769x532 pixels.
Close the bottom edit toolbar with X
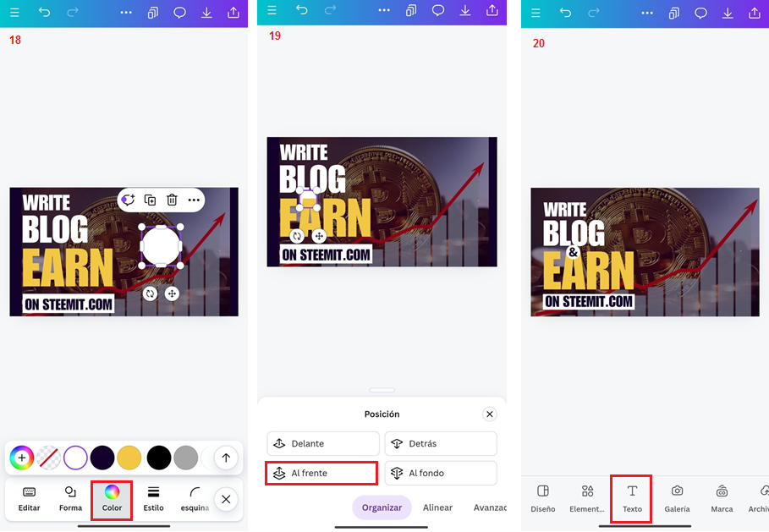tap(226, 499)
